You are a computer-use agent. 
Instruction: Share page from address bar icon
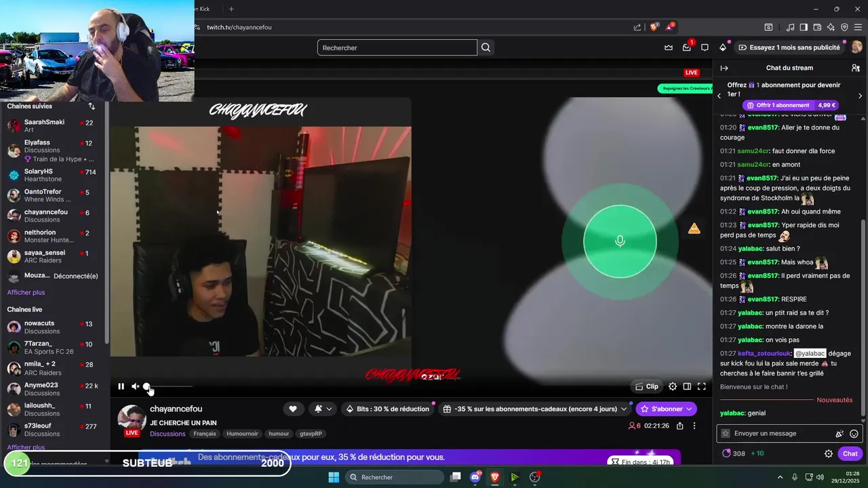tap(637, 27)
